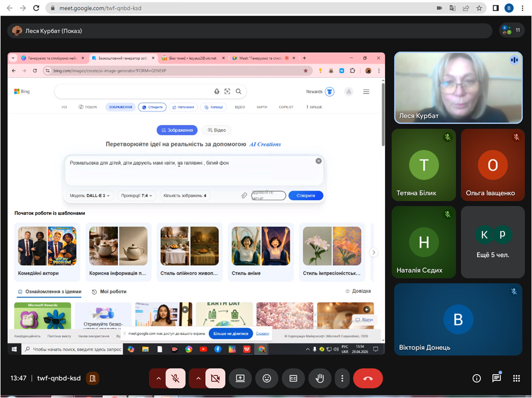Open the "Ещё 5 чел." participants tile

pyautogui.click(x=492, y=242)
